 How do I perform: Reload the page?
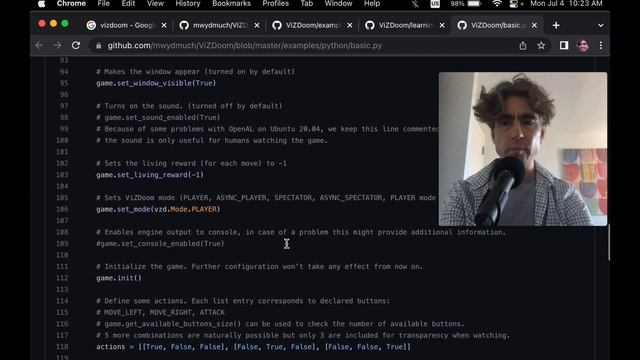(76, 45)
